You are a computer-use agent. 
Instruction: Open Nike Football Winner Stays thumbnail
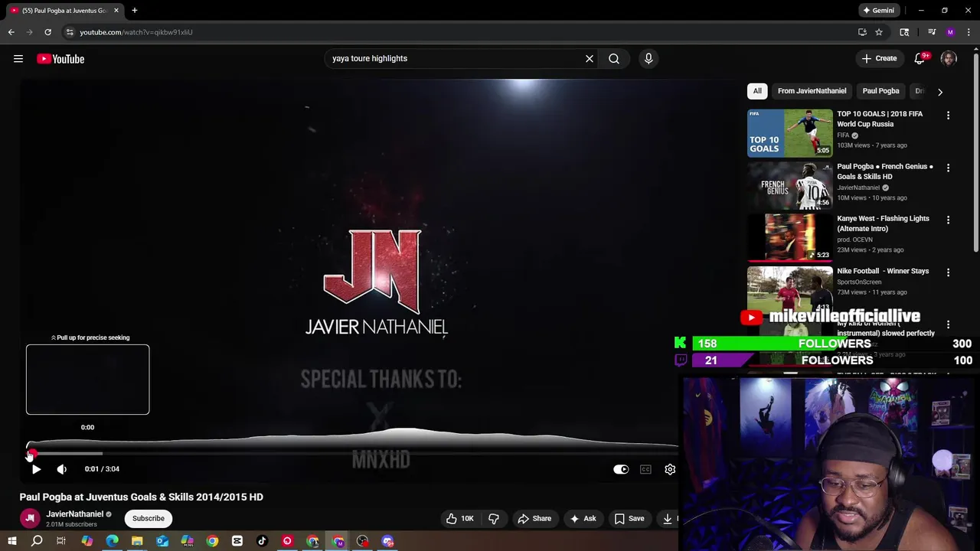click(789, 289)
